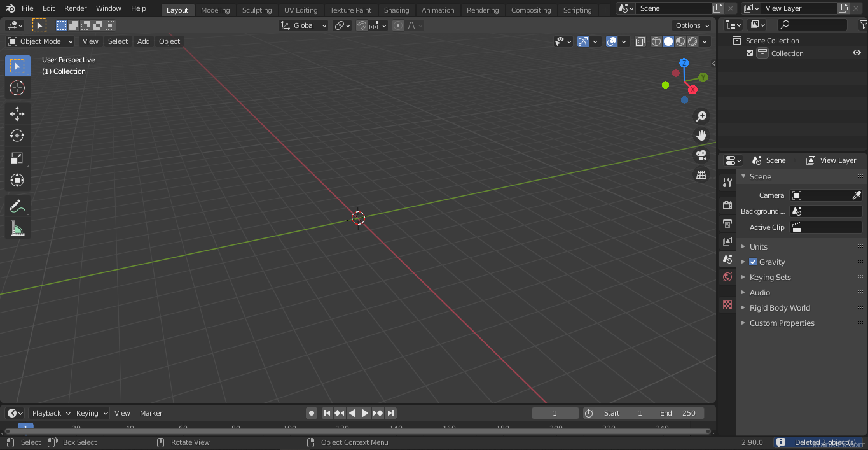Viewport: 868px width, 450px height.
Task: Open the Global transform orientation dropdown
Action: [x=304, y=25]
